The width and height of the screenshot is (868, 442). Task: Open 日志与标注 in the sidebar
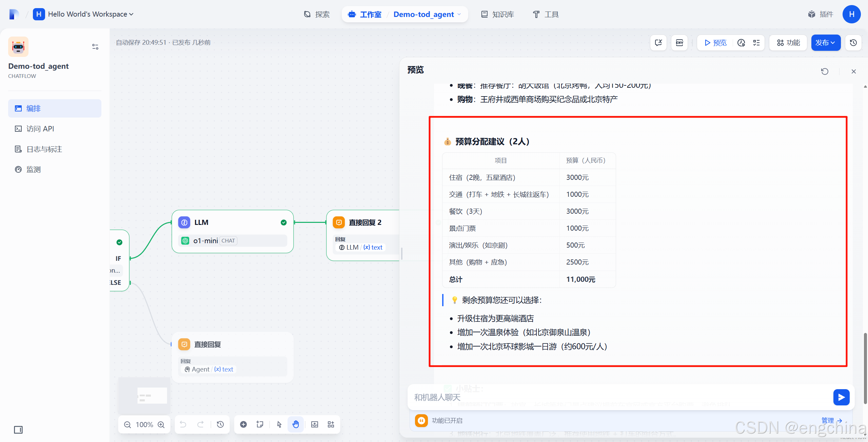(x=44, y=149)
